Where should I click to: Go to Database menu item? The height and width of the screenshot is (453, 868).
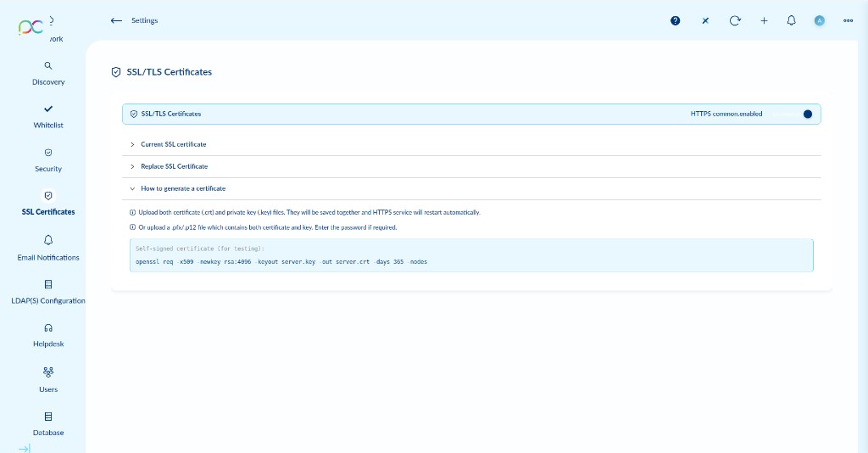tap(48, 433)
